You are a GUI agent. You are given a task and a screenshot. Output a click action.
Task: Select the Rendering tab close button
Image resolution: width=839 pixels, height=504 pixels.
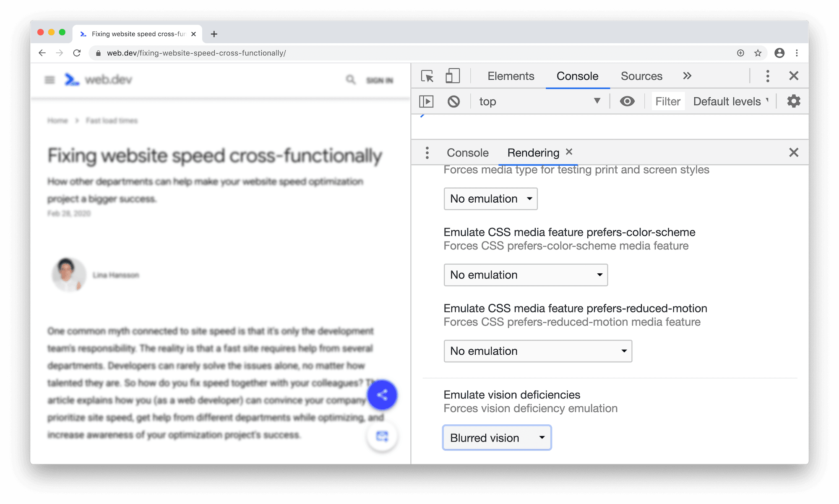(x=569, y=152)
